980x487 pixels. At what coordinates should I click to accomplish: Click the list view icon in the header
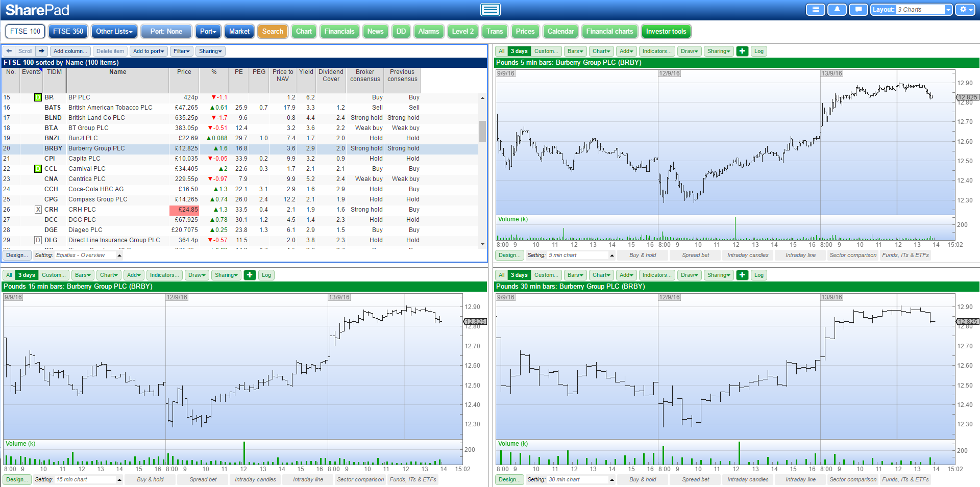coord(816,10)
